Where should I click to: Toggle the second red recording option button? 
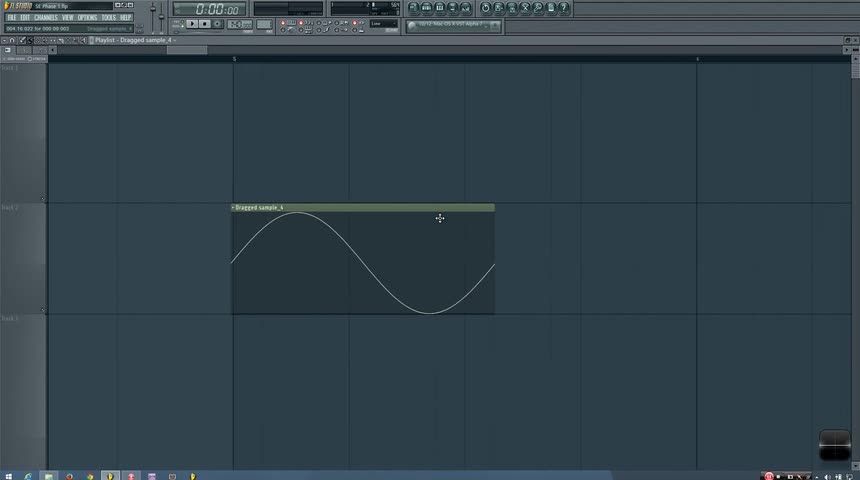301,23
